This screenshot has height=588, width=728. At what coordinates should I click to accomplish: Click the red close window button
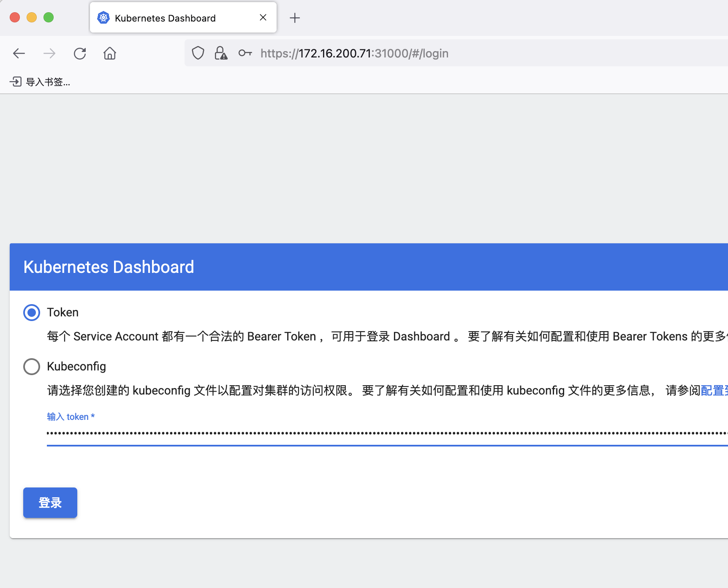click(x=15, y=17)
